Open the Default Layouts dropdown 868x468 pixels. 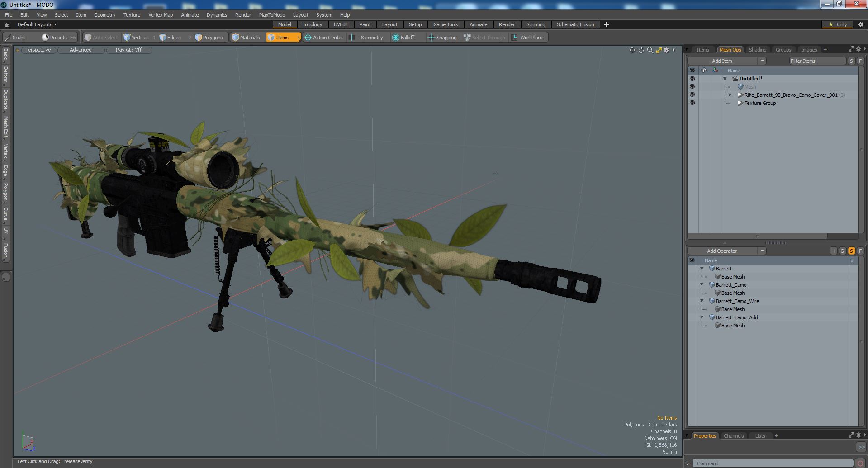point(37,24)
